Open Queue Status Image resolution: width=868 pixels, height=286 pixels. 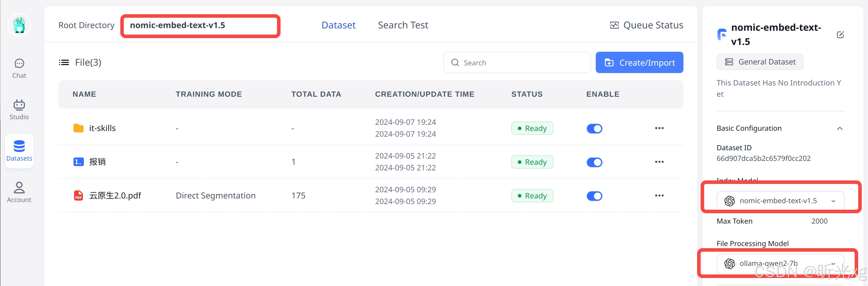(x=646, y=25)
